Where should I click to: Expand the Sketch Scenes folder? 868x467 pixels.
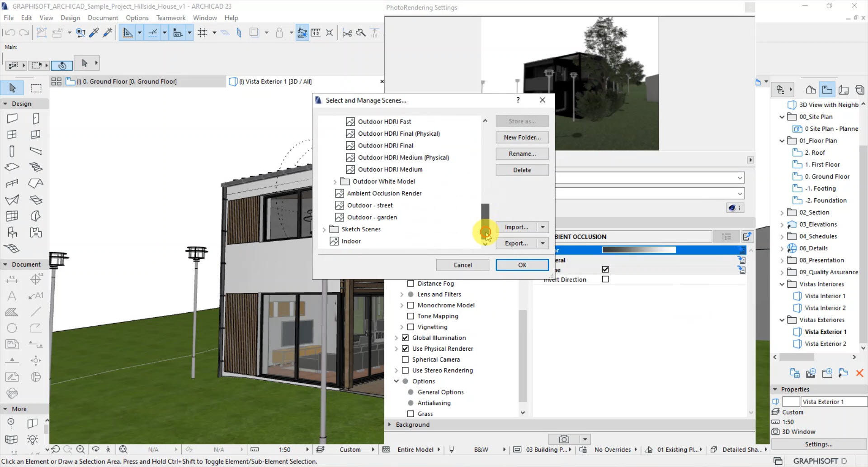click(x=324, y=229)
